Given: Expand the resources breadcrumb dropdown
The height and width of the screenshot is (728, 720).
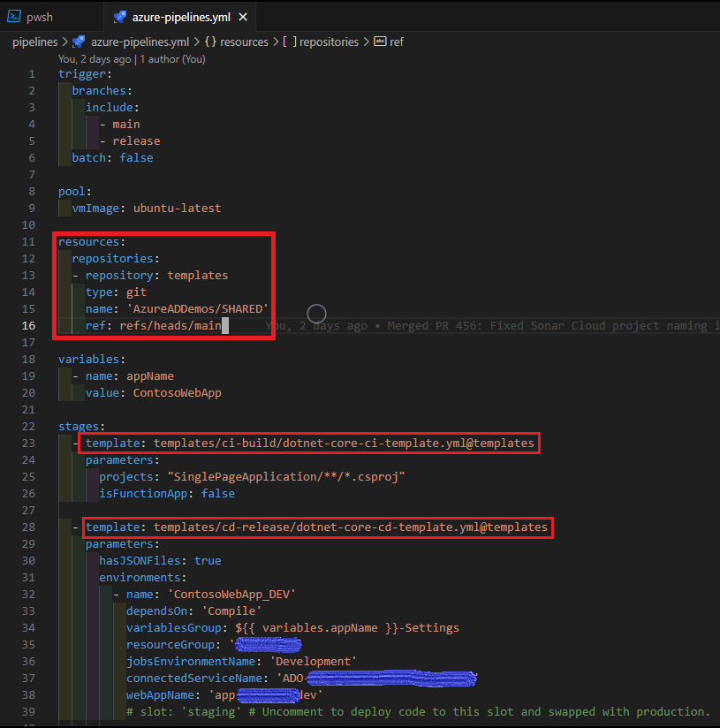Looking at the screenshot, I should point(244,42).
